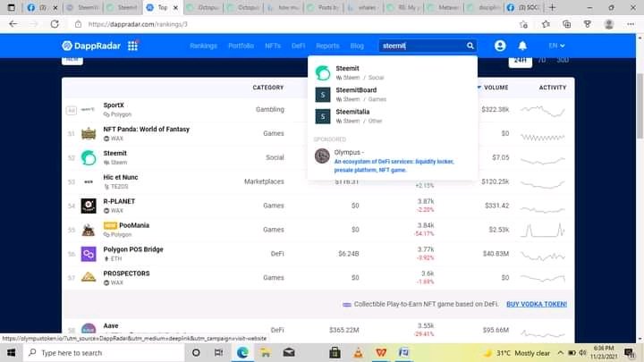Expand the EN language dropdown
The height and width of the screenshot is (362, 644).
click(x=556, y=46)
